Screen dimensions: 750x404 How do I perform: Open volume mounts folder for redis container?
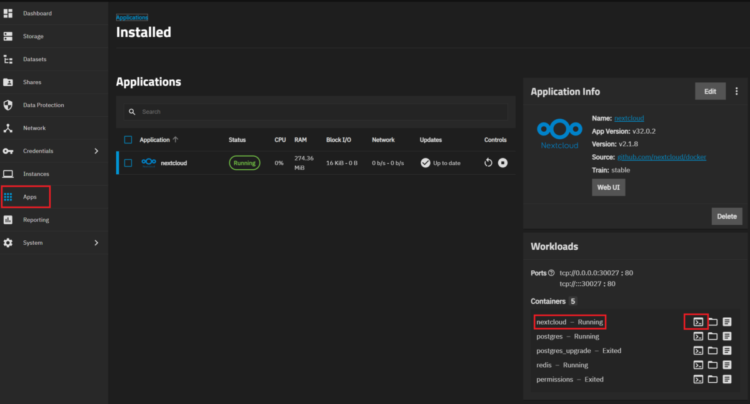click(x=713, y=366)
